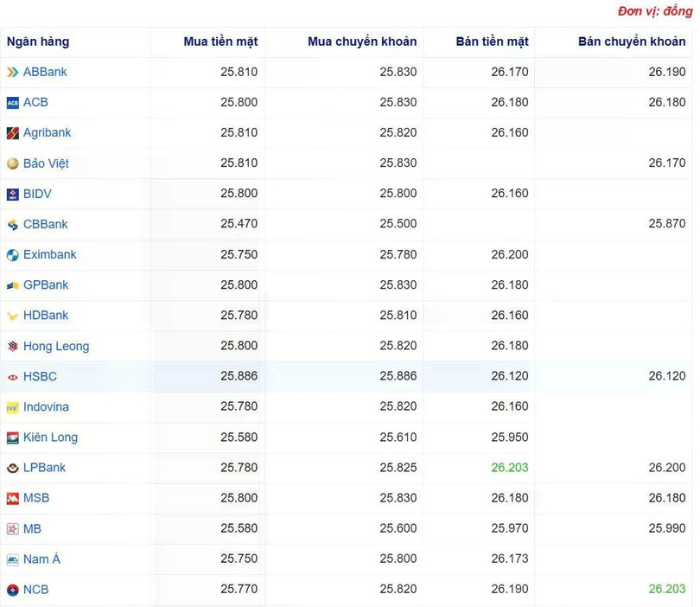Screen dimensions: 700x607
Task: Click the Kiên Long logo icon
Action: (12, 438)
